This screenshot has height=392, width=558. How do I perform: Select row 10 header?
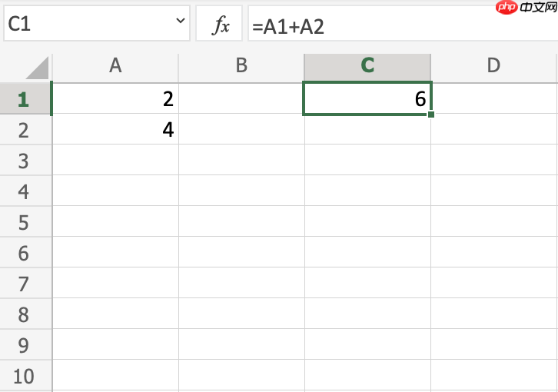coord(23,376)
